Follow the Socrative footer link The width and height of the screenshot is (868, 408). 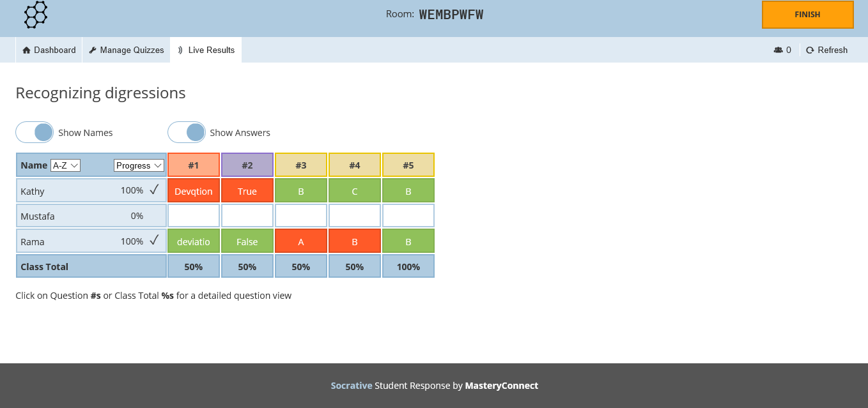pos(351,386)
